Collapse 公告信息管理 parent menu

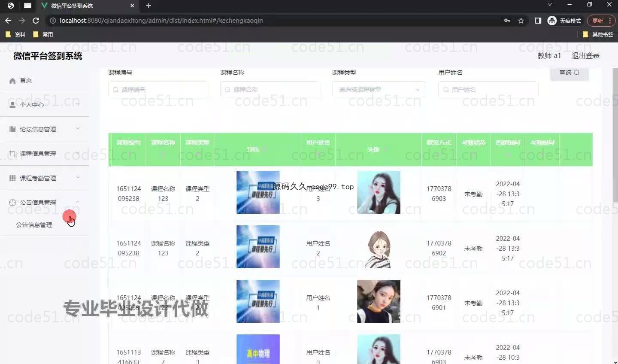[x=45, y=202]
